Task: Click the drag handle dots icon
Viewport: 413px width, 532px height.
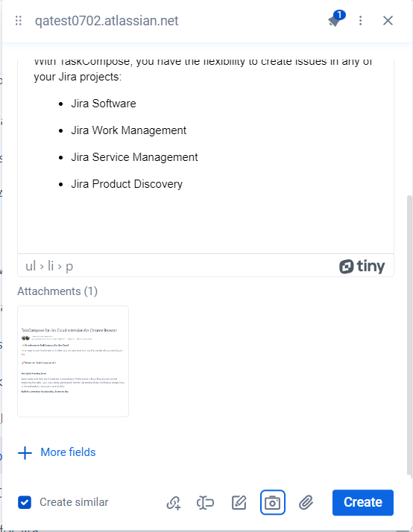Action: [x=19, y=21]
